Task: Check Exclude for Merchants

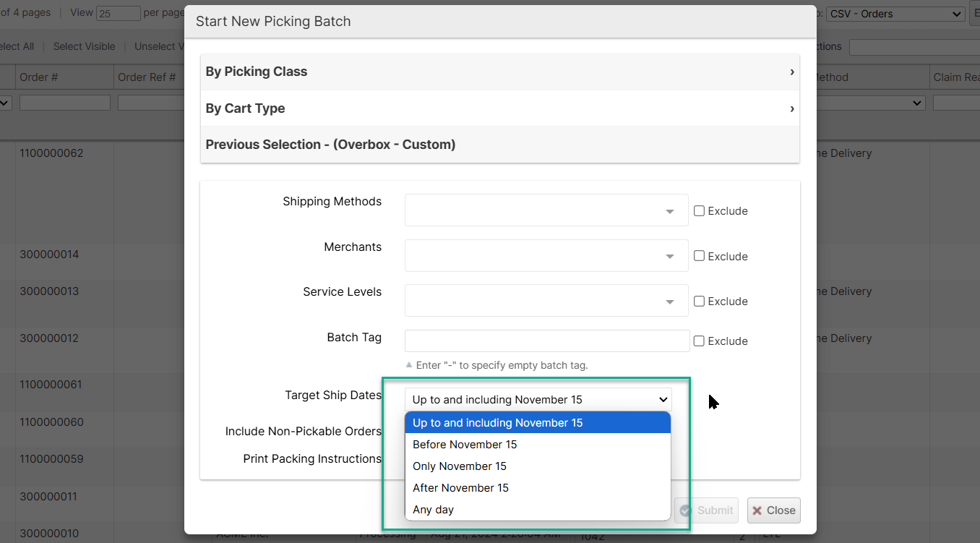Action: point(699,256)
